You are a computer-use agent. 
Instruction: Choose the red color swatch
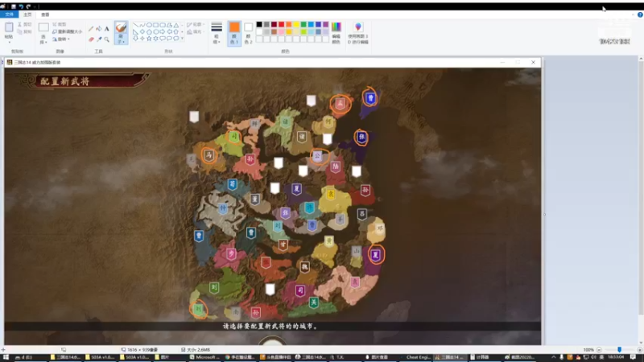[x=281, y=25]
